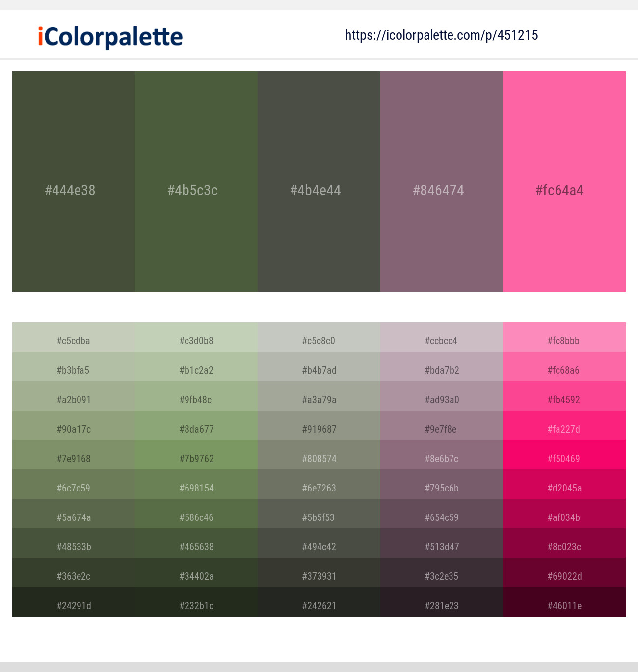Open the icolorpalette.com/p/451215 URL link
638x672 pixels.
click(x=441, y=35)
